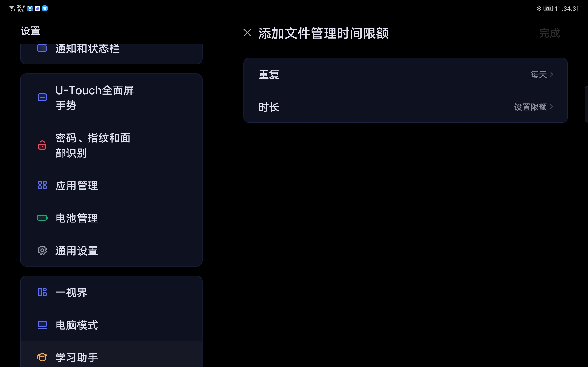Tap the computer mode laptop icon
The height and width of the screenshot is (367, 588).
[42, 325]
